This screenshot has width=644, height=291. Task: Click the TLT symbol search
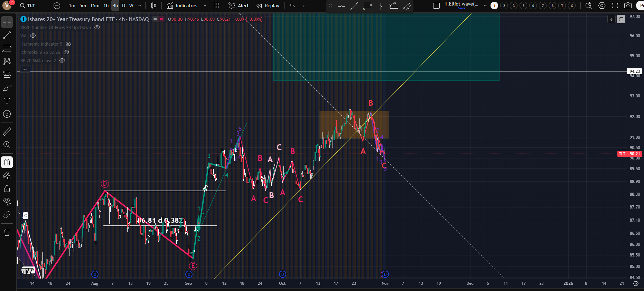[28, 6]
